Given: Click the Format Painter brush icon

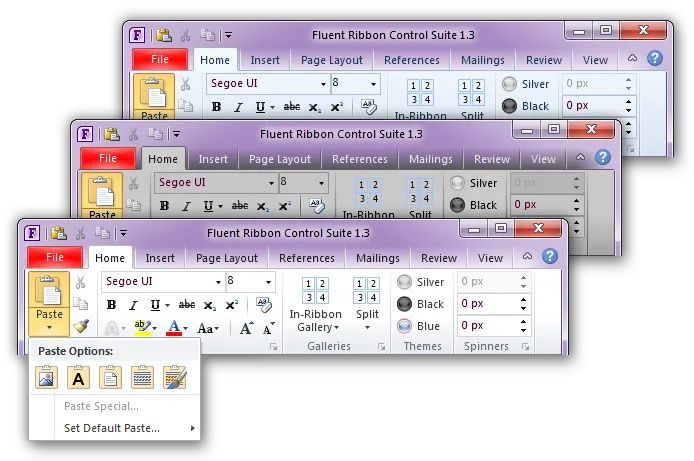Looking at the screenshot, I should (x=81, y=327).
